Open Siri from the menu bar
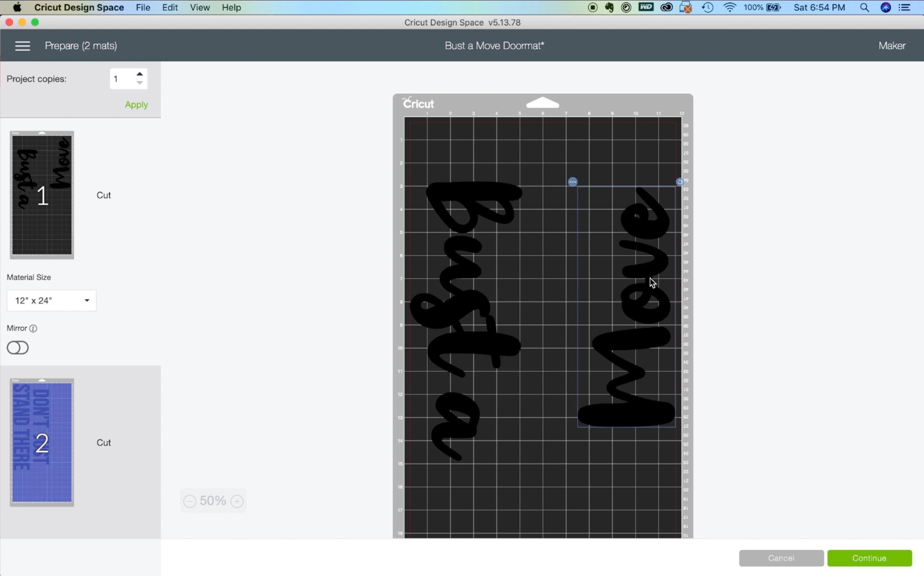 885,7
